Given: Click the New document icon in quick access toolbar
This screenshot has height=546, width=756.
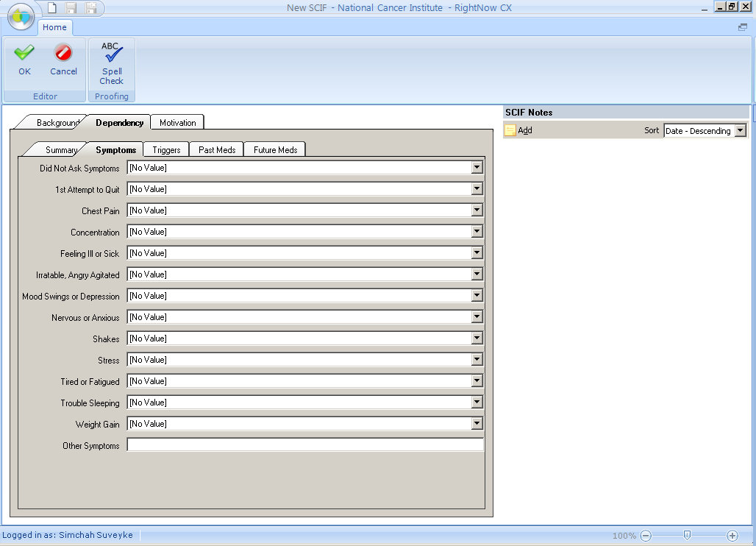Looking at the screenshot, I should 52,8.
